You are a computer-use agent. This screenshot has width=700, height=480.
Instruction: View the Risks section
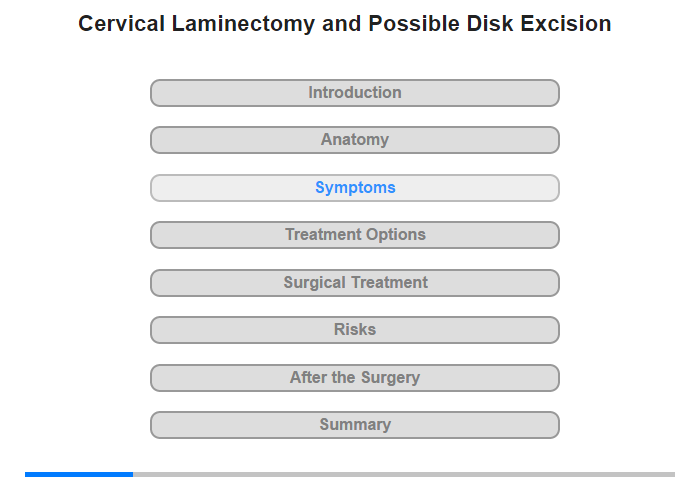[x=354, y=330]
